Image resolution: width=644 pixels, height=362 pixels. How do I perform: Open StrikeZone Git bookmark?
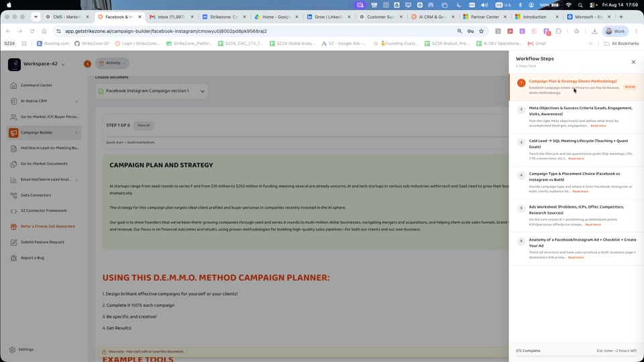92,44
